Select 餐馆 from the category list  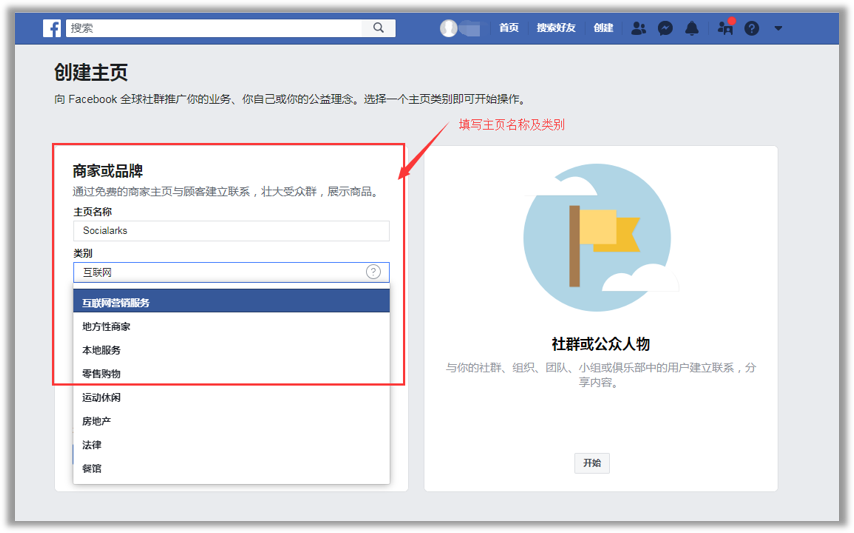click(x=231, y=468)
